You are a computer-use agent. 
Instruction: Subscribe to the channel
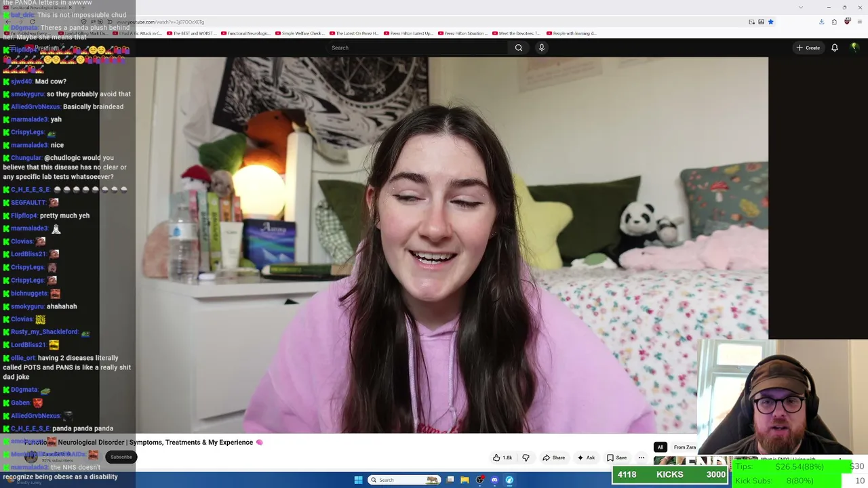coord(121,457)
